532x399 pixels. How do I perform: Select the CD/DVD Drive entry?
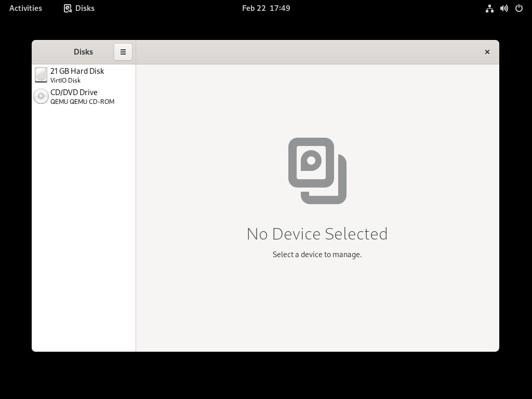(x=84, y=96)
